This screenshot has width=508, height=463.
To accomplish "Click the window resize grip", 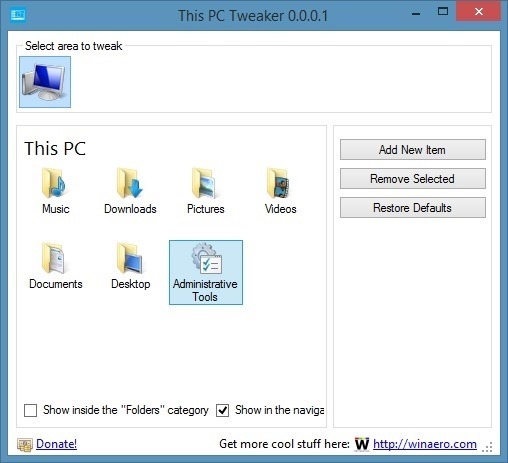I will 487,448.
